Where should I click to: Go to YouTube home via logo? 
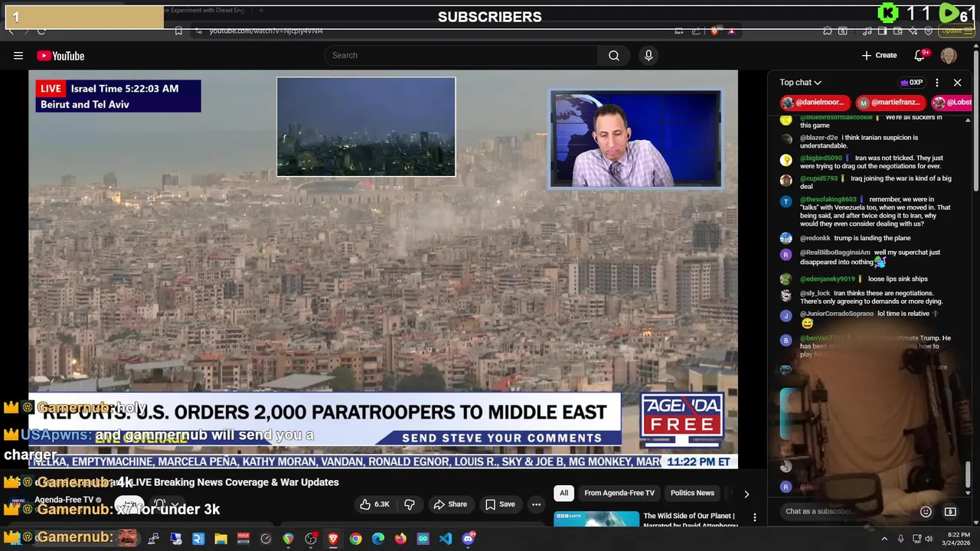point(60,55)
